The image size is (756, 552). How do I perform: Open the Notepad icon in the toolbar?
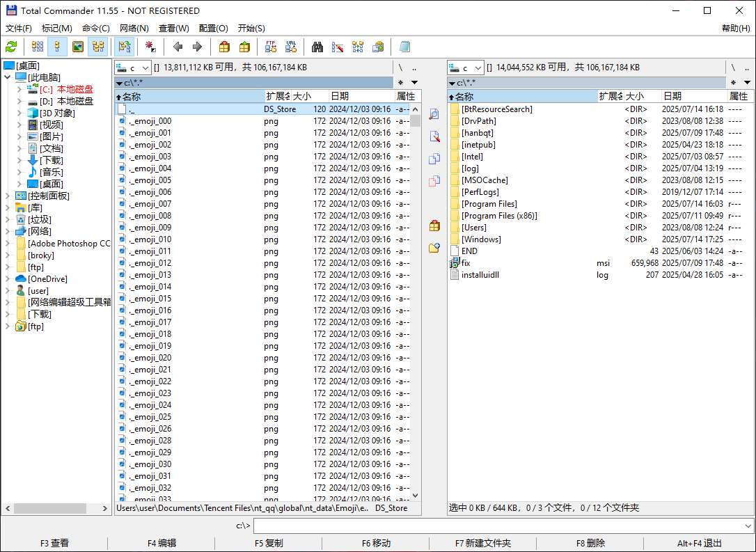[405, 47]
